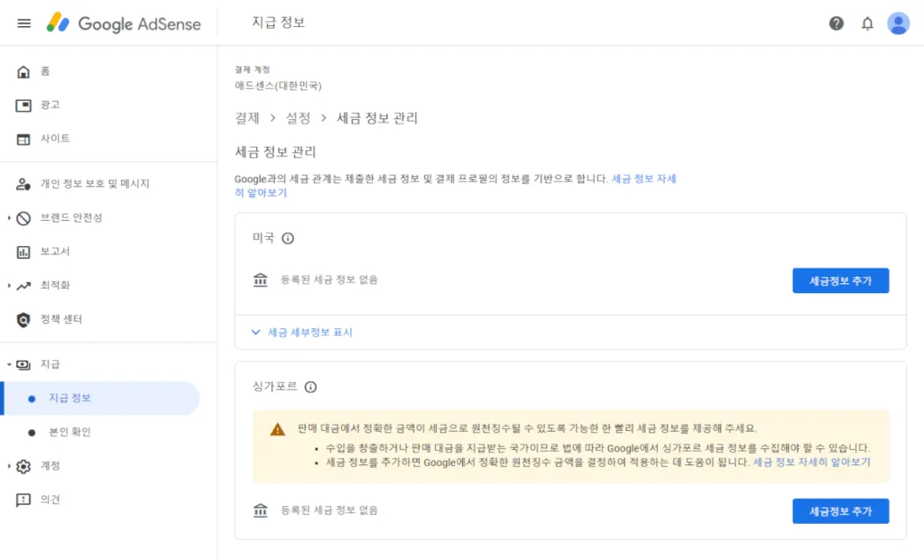Expand 브랜드 안전성 sidebar section
This screenshot has width=924, height=560.
click(10, 218)
